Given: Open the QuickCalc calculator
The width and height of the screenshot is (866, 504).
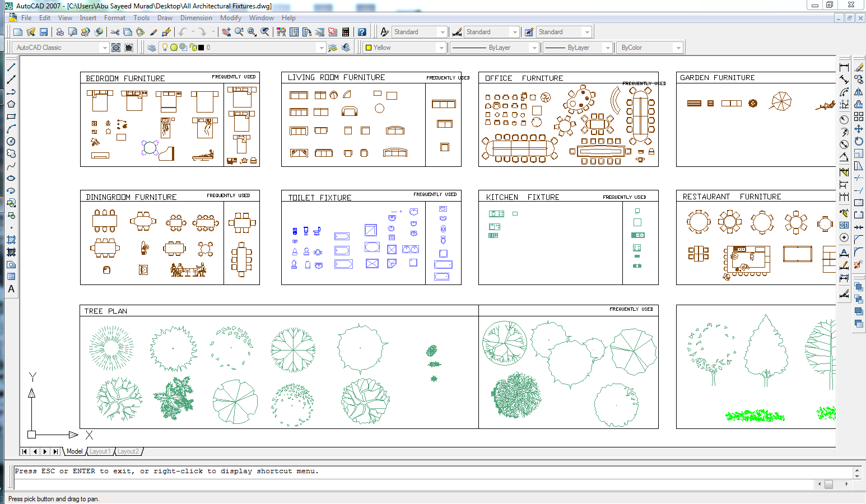Looking at the screenshot, I should pyautogui.click(x=346, y=32).
